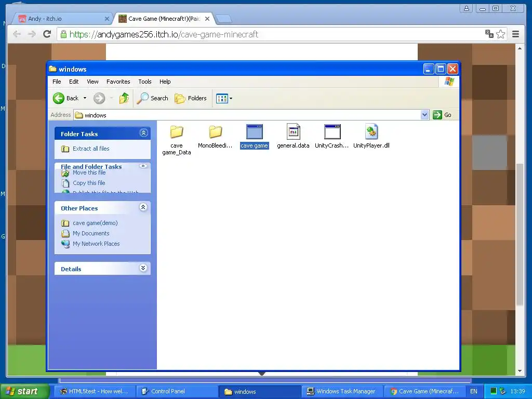Open the MonoBleedingEdge folder icon
Image resolution: width=532 pixels, height=399 pixels.
click(215, 132)
